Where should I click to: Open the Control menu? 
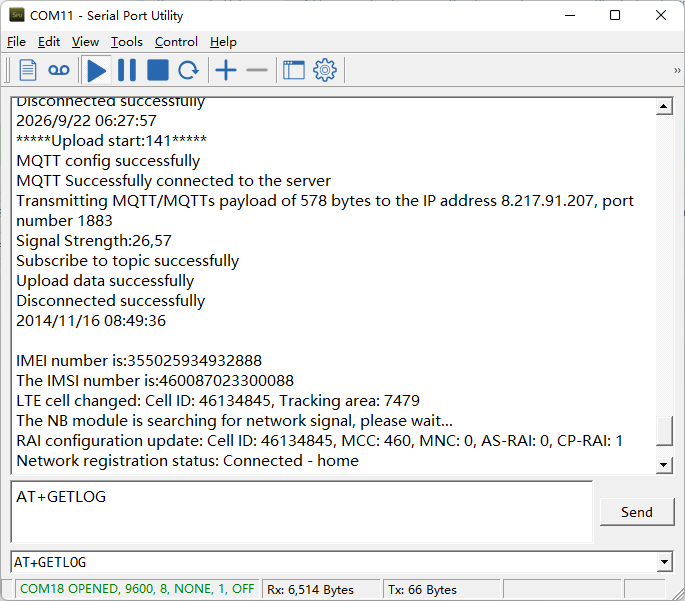pos(176,42)
